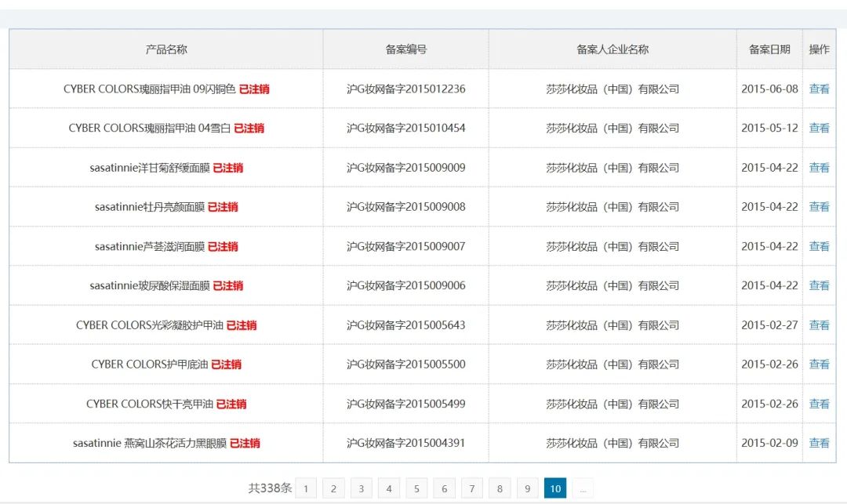847x504 pixels.
Task: Click record number 沪G妆网备字2015009009
Action: click(x=406, y=167)
